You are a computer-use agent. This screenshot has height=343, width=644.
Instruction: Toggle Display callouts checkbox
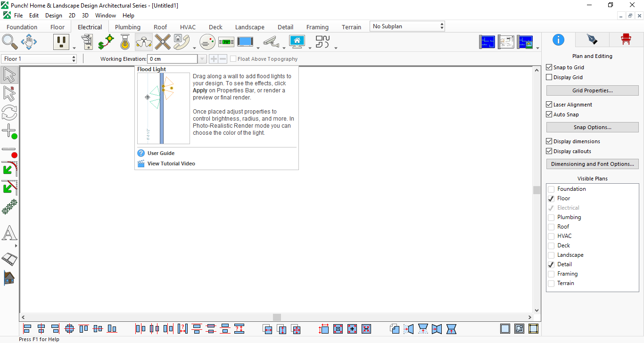(549, 151)
